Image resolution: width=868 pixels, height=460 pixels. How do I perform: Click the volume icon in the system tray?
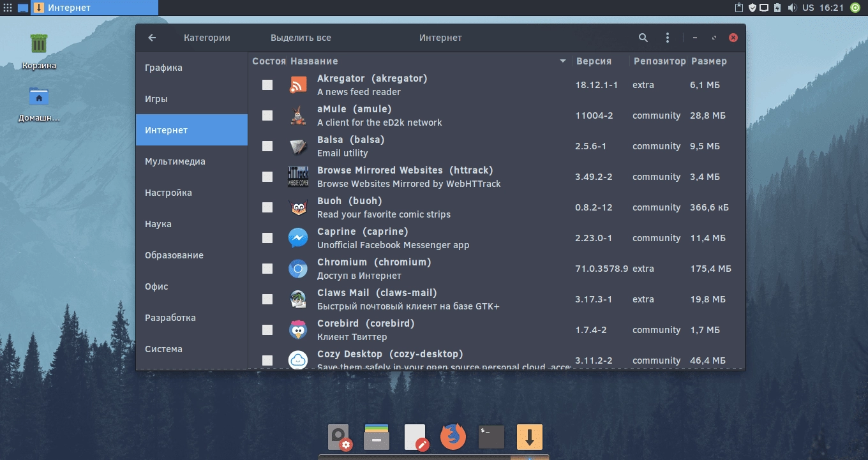[x=791, y=8]
